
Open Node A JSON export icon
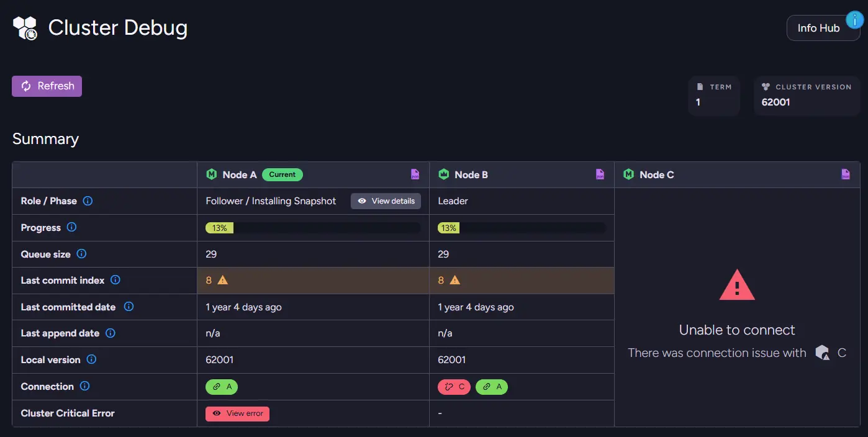[415, 174]
